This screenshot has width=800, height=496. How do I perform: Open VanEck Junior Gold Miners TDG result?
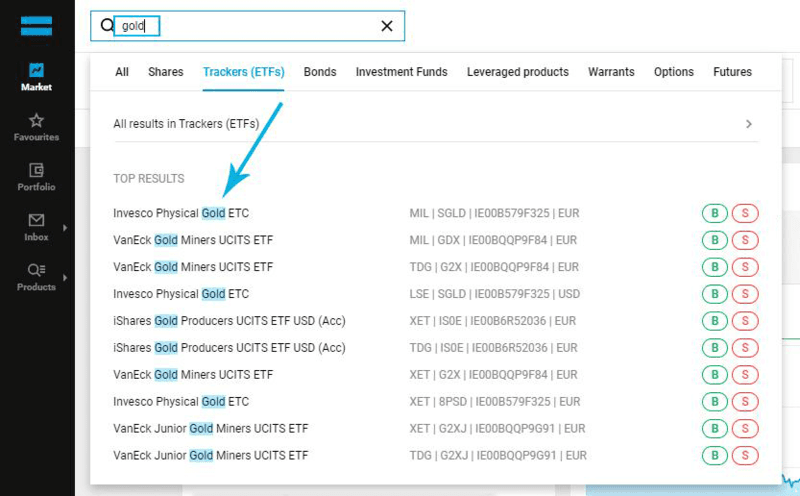point(211,456)
